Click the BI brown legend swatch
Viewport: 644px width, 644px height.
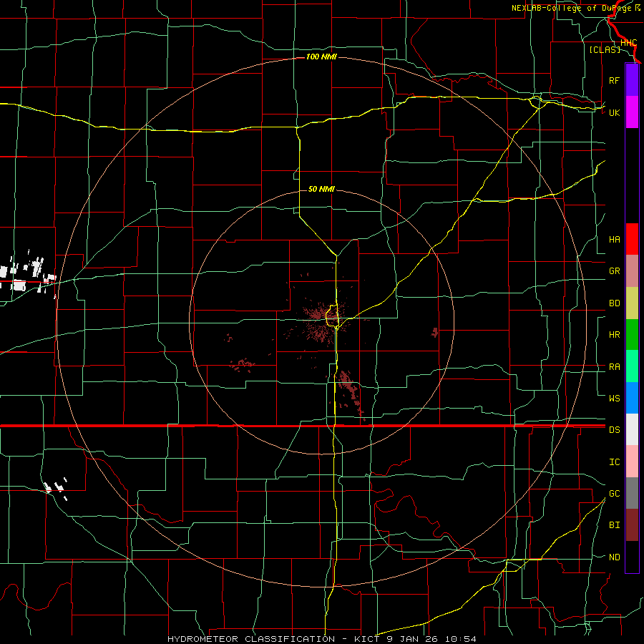click(632, 525)
